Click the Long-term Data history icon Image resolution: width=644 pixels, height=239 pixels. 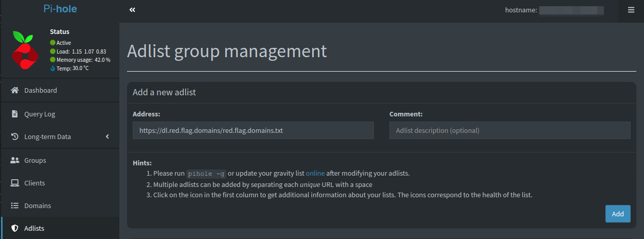click(x=15, y=136)
